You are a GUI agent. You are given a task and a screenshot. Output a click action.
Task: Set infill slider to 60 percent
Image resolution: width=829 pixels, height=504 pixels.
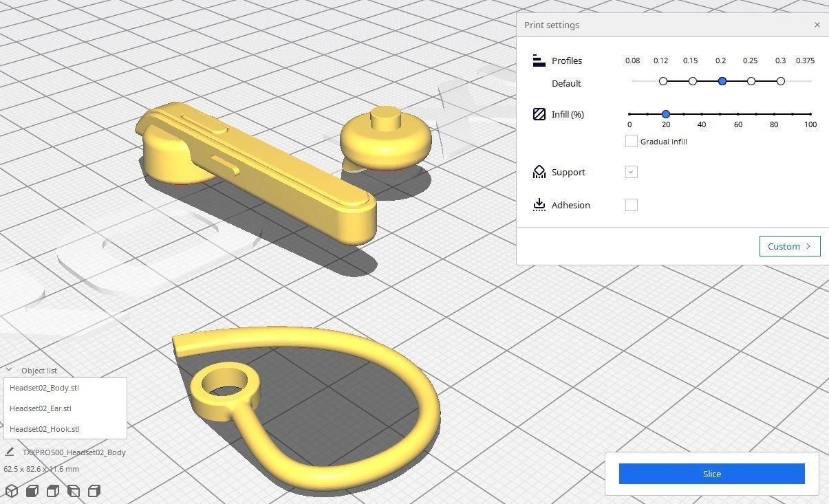click(x=738, y=114)
